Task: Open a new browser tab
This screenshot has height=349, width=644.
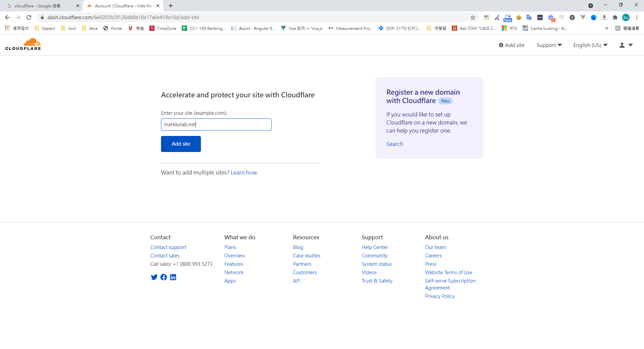Action: coord(171,6)
